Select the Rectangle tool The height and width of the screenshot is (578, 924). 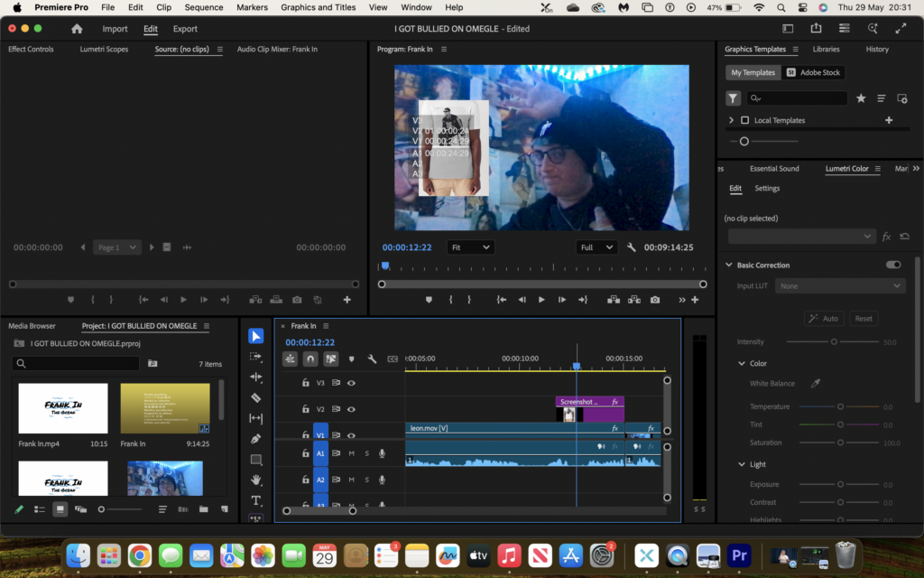255,460
